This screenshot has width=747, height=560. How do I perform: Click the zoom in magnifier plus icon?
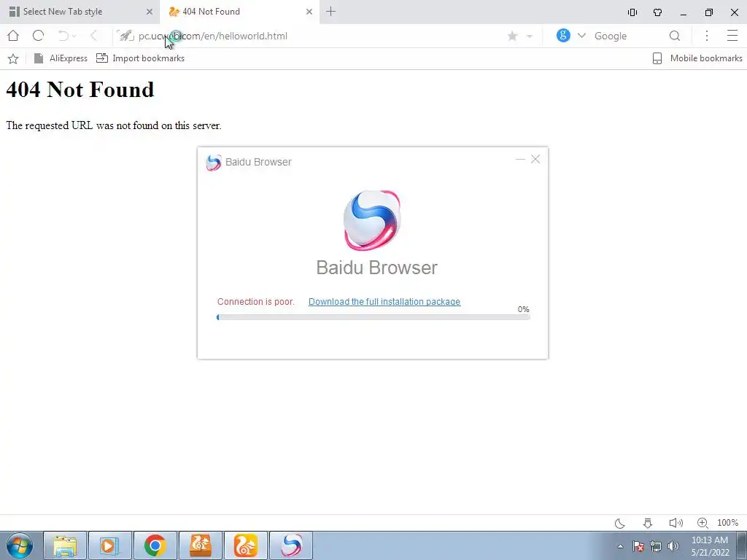703,523
